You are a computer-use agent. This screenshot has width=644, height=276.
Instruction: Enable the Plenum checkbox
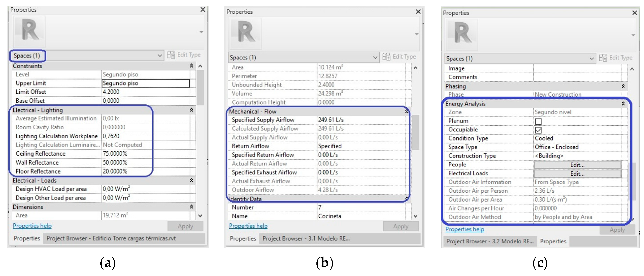pos(538,121)
